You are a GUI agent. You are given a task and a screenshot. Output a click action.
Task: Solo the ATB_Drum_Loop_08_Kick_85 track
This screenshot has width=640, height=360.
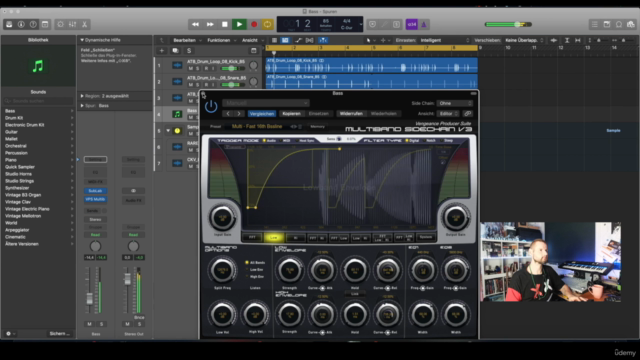click(x=198, y=68)
